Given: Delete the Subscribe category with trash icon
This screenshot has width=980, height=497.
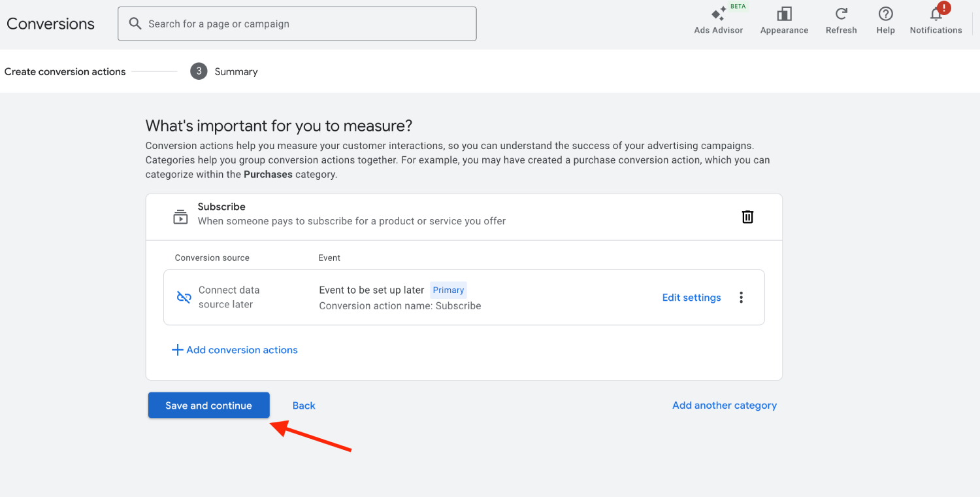Looking at the screenshot, I should pos(747,216).
